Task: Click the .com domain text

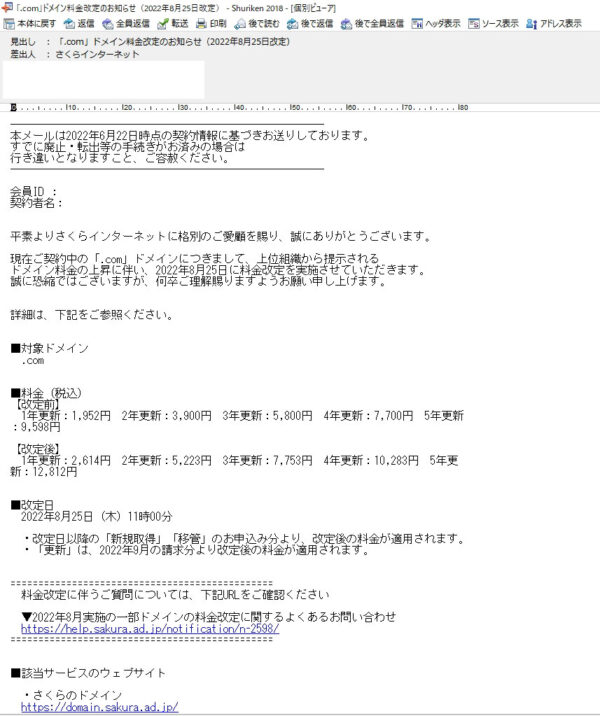Action: (x=32, y=360)
